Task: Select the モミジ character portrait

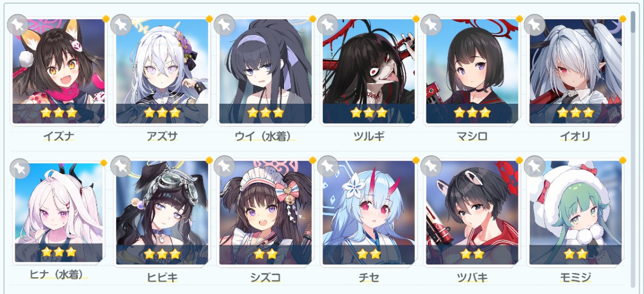Action: pyautogui.click(x=575, y=213)
